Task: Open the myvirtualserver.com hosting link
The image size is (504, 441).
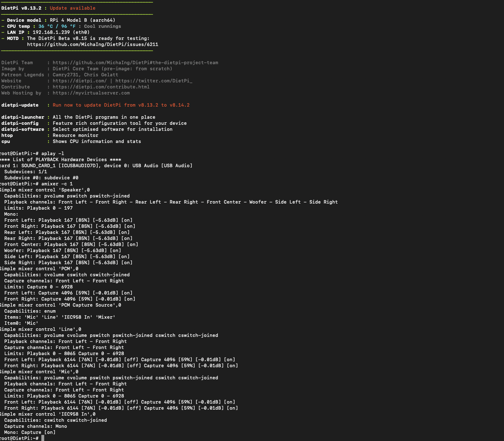Action: click(91, 93)
